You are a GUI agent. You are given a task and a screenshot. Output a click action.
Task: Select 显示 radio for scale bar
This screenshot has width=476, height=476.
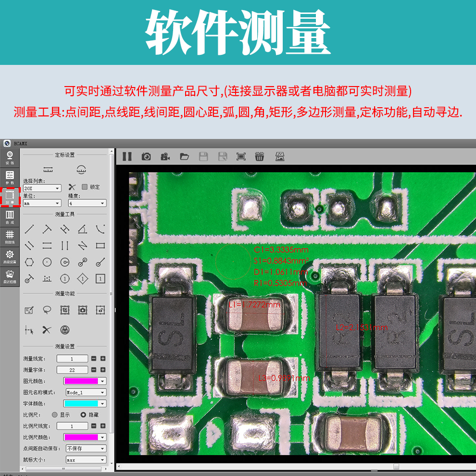pyautogui.click(x=54, y=414)
